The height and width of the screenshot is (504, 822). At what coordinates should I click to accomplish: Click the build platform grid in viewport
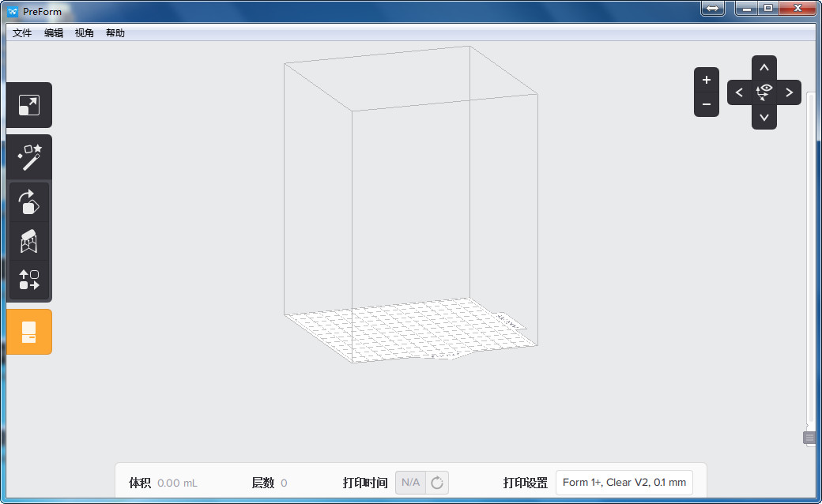coord(412,330)
